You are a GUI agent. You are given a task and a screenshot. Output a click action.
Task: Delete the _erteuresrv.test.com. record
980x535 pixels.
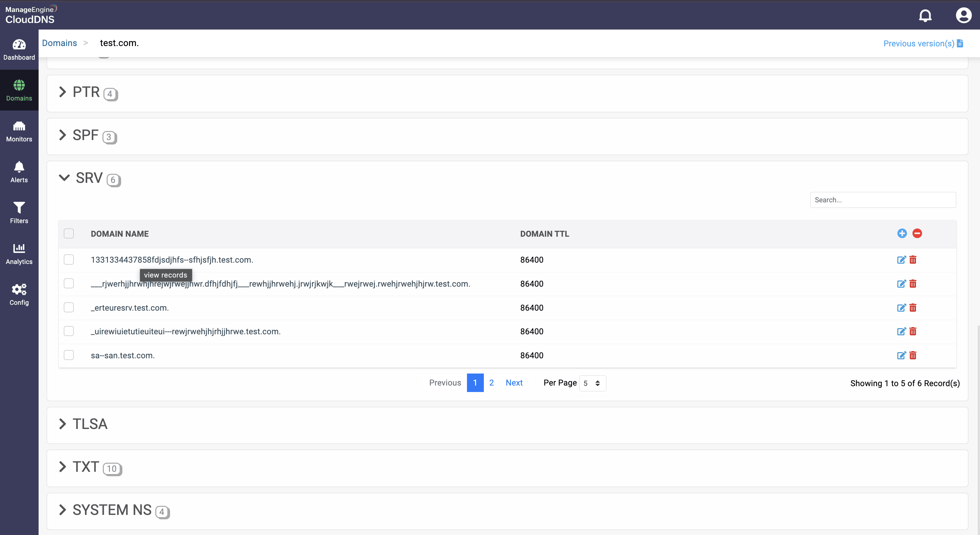(x=913, y=307)
